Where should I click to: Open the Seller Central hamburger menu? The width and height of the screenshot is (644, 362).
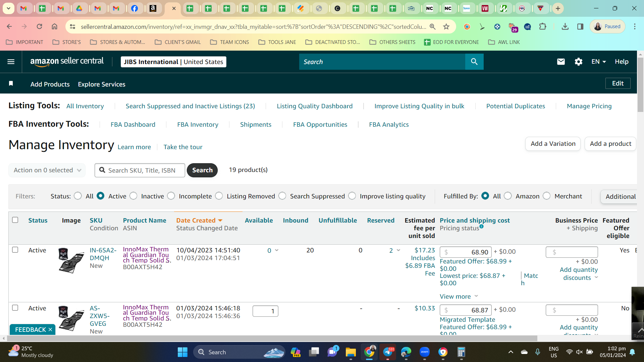coord(11,62)
